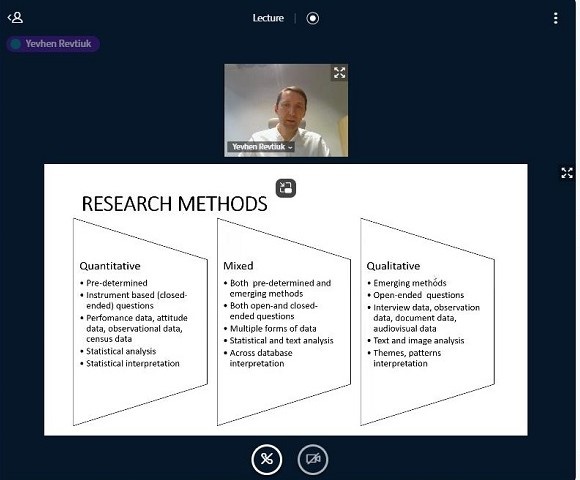The height and width of the screenshot is (480, 580).
Task: Click the swap presentation icon above the slide
Action: click(286, 188)
